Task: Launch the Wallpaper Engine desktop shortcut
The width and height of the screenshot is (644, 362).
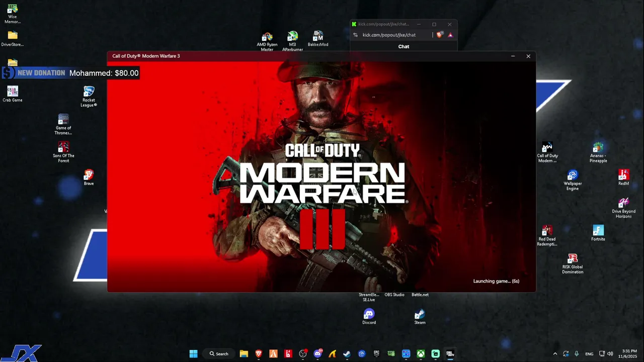Action: 573,180
